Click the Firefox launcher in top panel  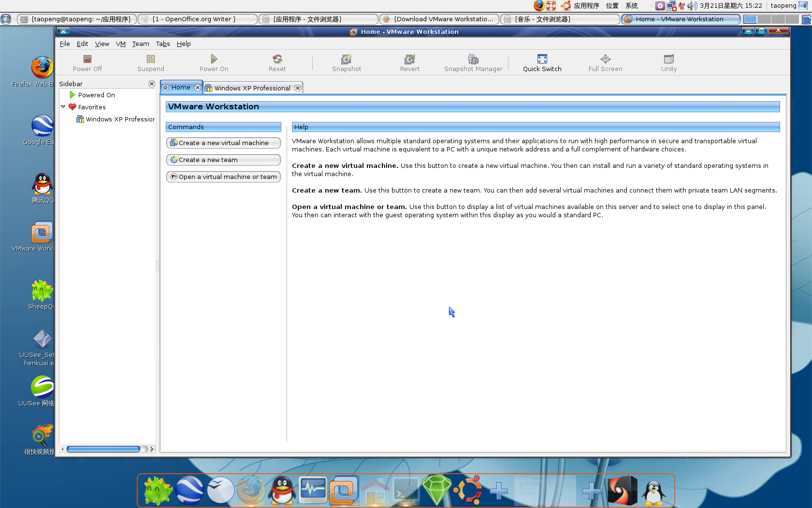(x=539, y=6)
